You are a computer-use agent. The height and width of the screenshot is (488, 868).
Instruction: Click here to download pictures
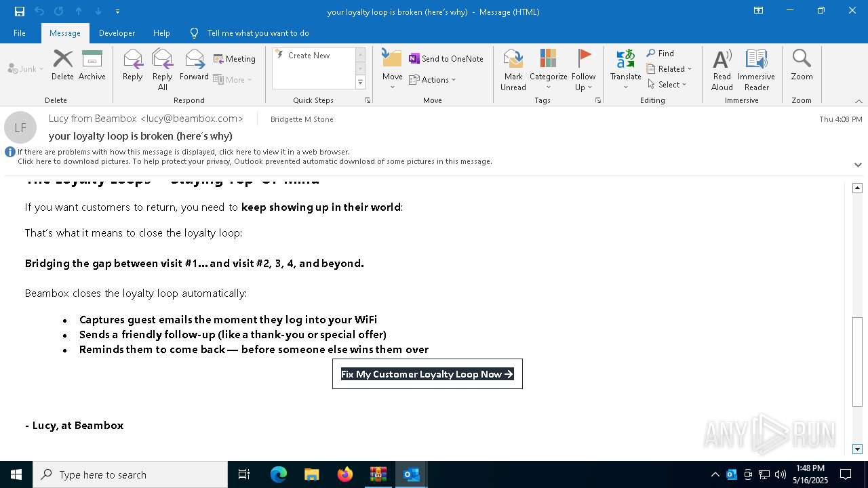coord(255,161)
